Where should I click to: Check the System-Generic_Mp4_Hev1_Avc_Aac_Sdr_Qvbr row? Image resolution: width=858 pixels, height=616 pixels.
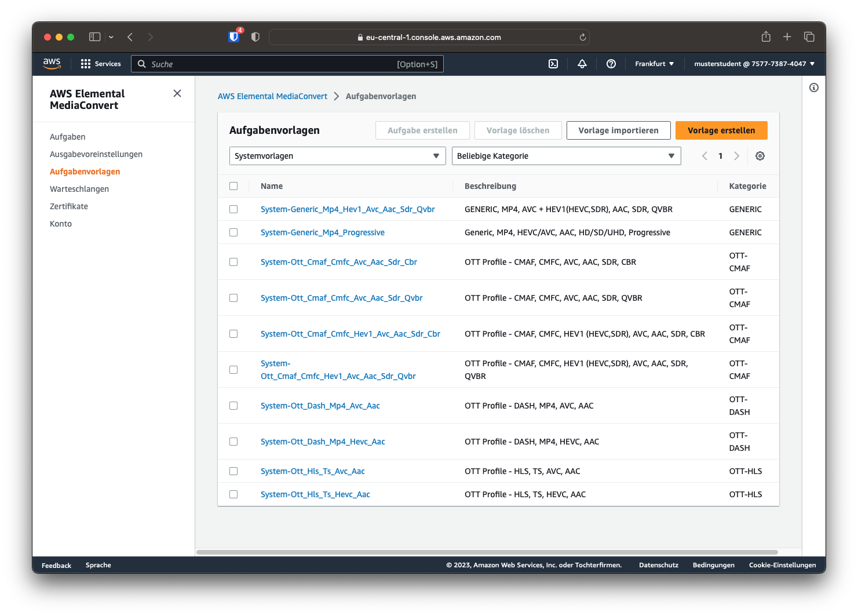click(x=233, y=209)
